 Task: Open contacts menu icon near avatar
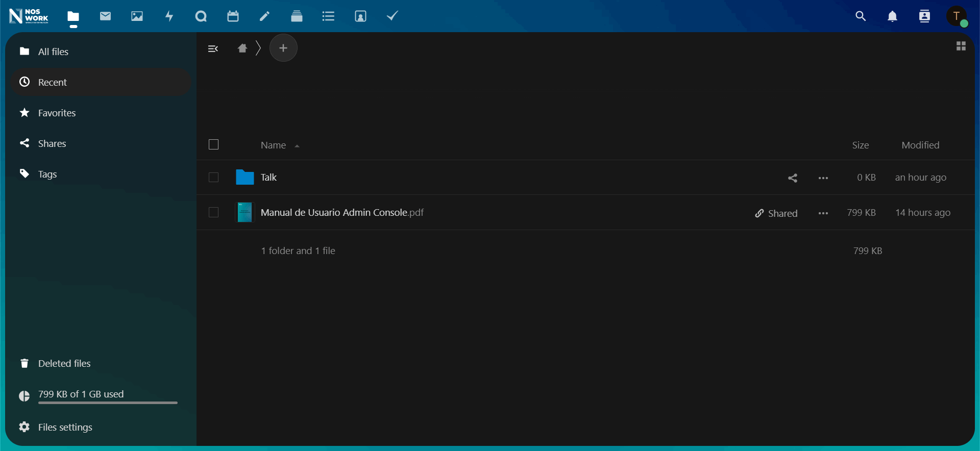pos(924,16)
